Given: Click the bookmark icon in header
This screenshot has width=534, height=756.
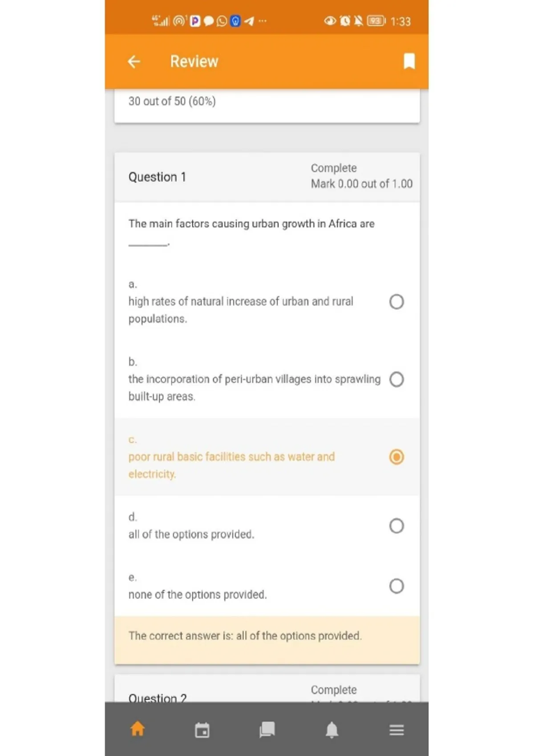Looking at the screenshot, I should pos(409,61).
